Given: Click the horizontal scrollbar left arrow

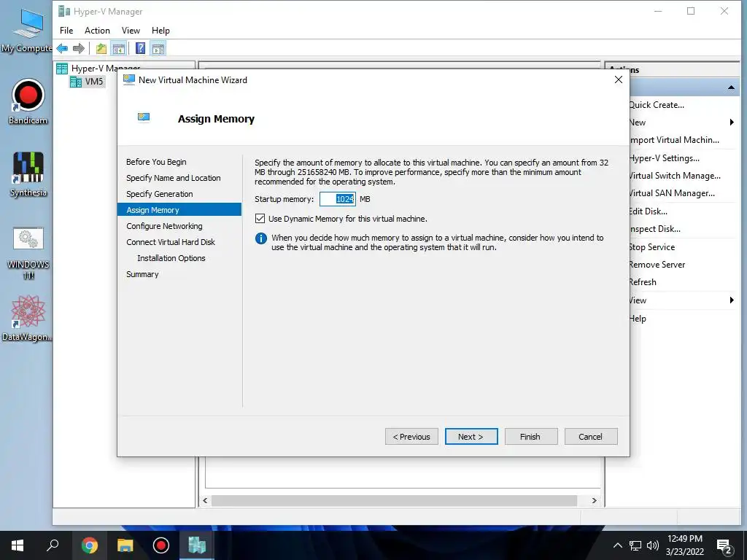Looking at the screenshot, I should coord(205,500).
